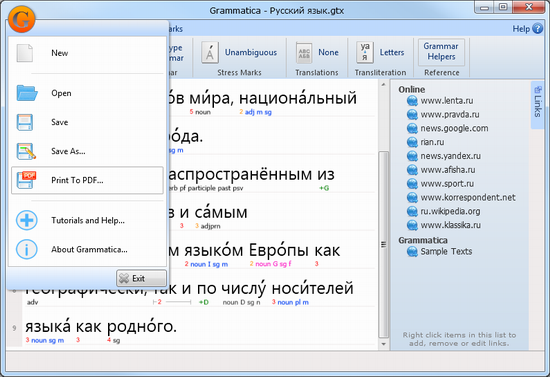This screenshot has height=377, width=550.
Task: Click the globe icon beside www.pravda.ru
Action: tap(412, 115)
